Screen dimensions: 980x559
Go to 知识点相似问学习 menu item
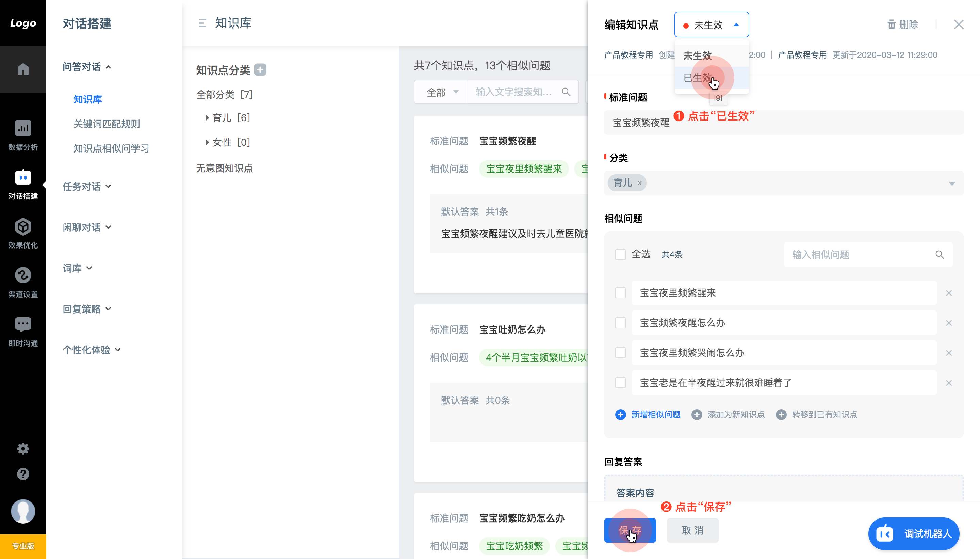click(x=111, y=148)
